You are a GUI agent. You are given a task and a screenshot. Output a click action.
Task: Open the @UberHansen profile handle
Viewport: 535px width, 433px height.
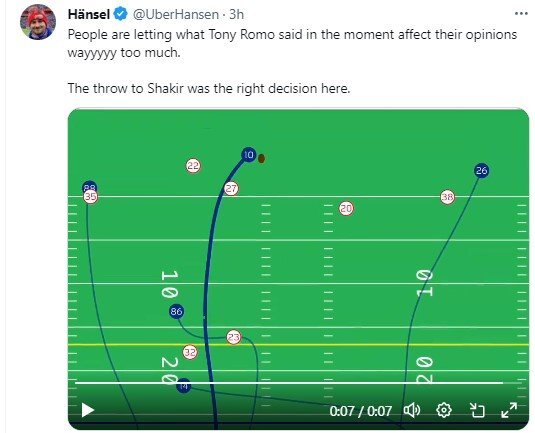[x=176, y=14]
